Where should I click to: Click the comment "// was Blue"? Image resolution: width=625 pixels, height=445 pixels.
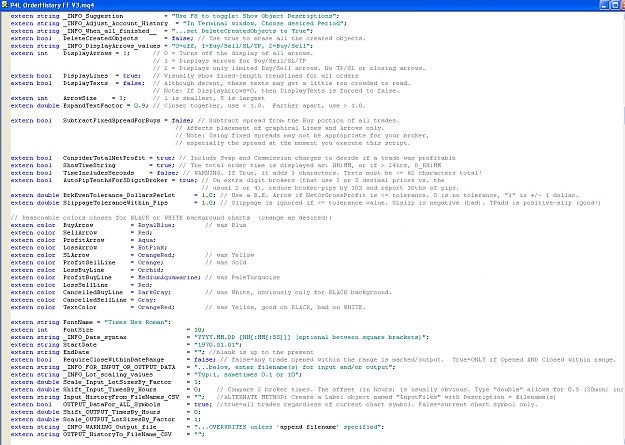coord(226,225)
